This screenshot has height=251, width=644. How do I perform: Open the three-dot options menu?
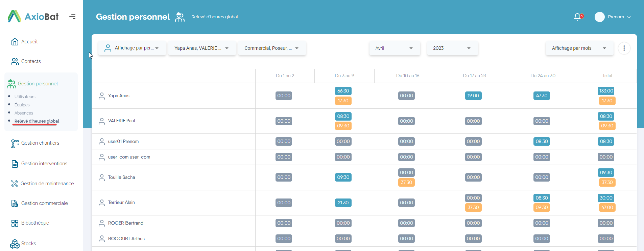pos(624,48)
